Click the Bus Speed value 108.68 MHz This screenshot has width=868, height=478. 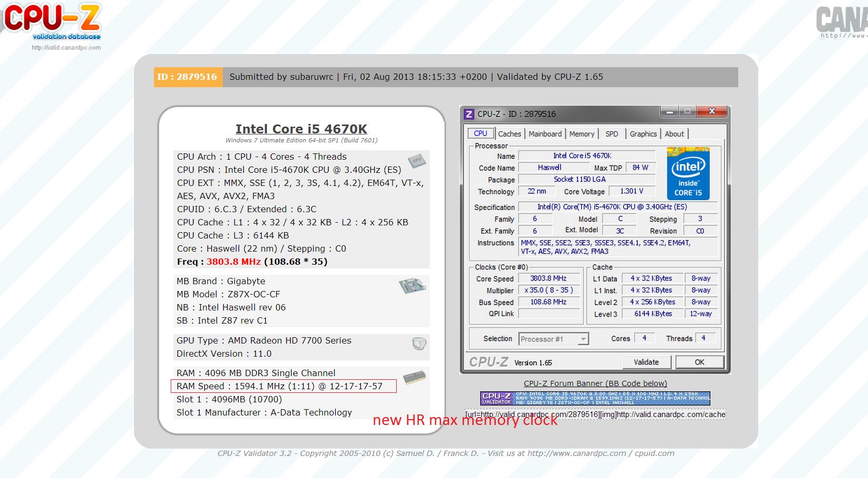click(549, 302)
